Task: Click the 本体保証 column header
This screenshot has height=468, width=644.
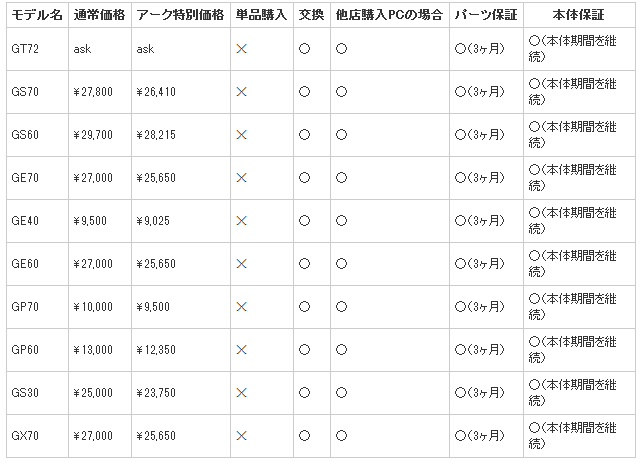Action: coord(578,16)
